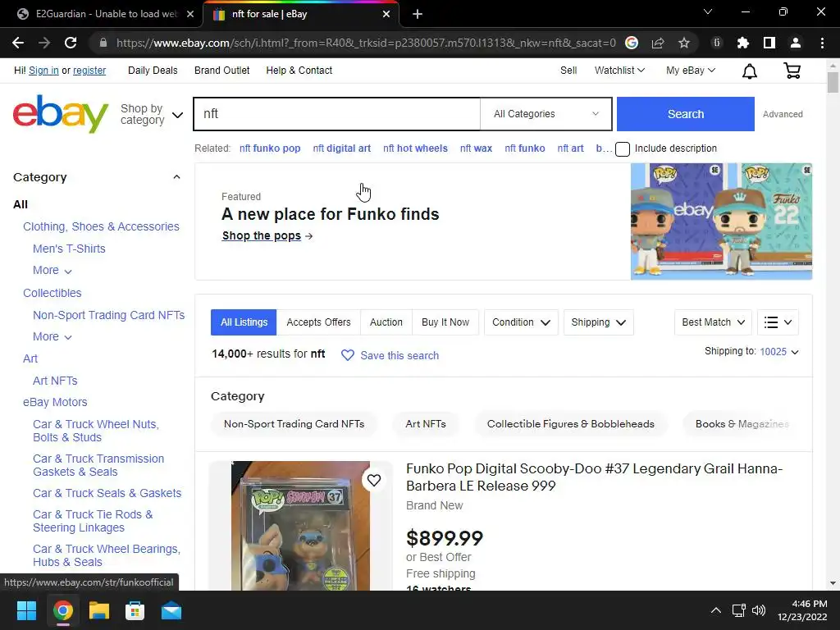Open Microsoft Store from the taskbar
840x630 pixels.
(135, 610)
